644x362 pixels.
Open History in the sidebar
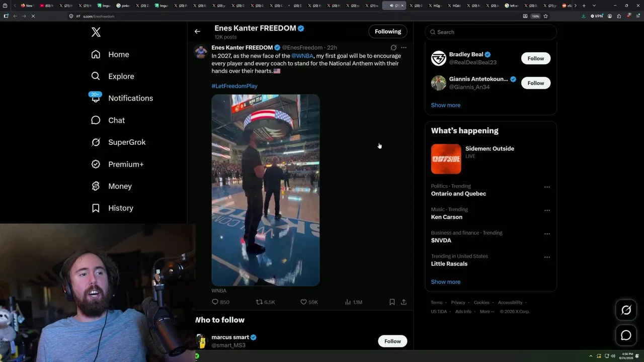[112, 208]
